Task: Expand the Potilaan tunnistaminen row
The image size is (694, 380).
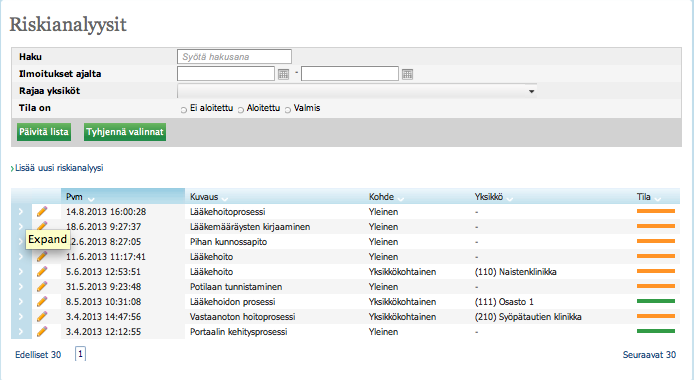Action: click(x=21, y=287)
